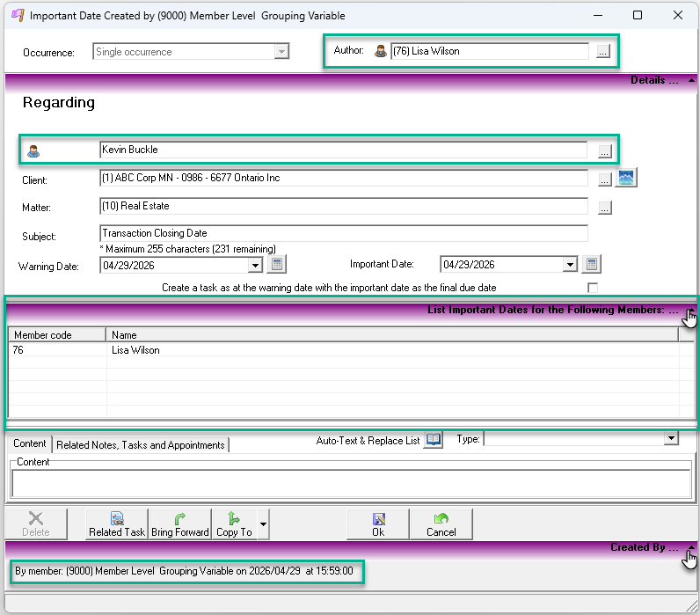
Task: Switch to the Content tab
Action: [30, 444]
